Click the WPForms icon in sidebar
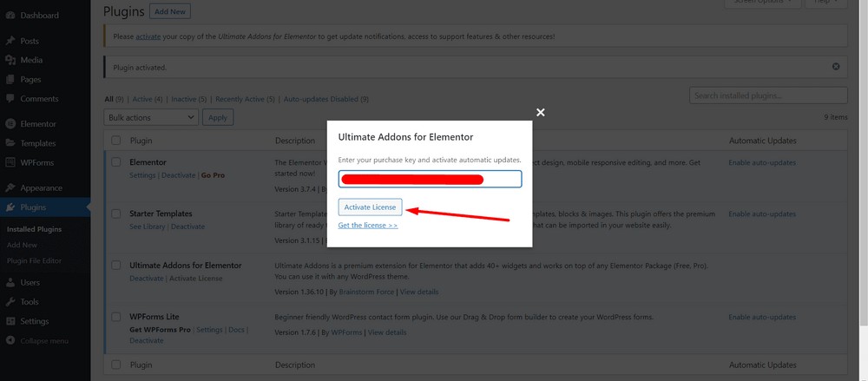The width and height of the screenshot is (868, 381). [10, 163]
